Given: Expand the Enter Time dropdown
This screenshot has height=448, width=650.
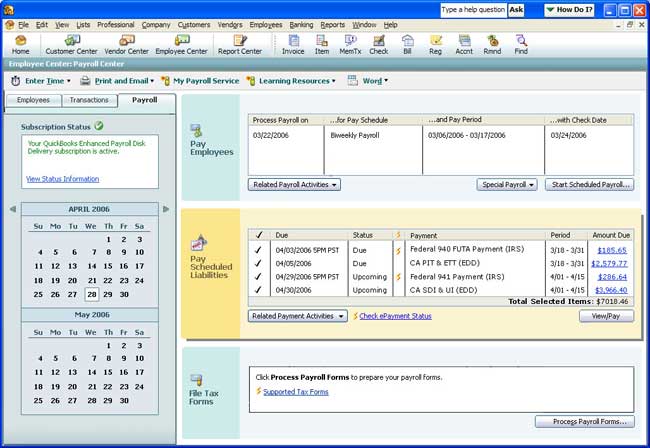Looking at the screenshot, I should (x=69, y=81).
